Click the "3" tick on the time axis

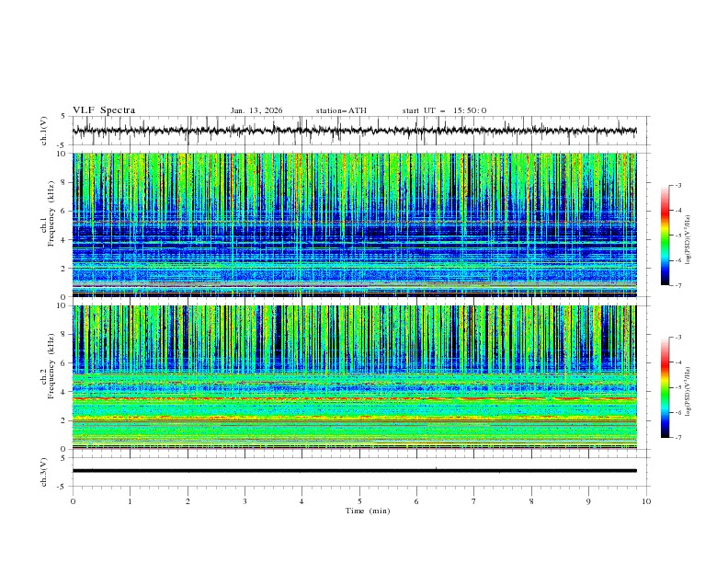245,501
